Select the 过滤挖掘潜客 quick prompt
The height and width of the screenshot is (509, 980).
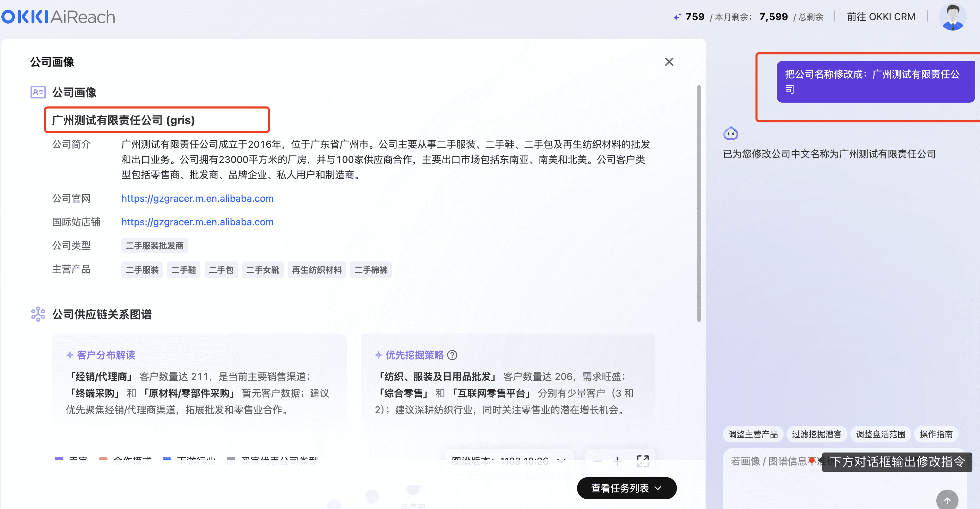(816, 434)
